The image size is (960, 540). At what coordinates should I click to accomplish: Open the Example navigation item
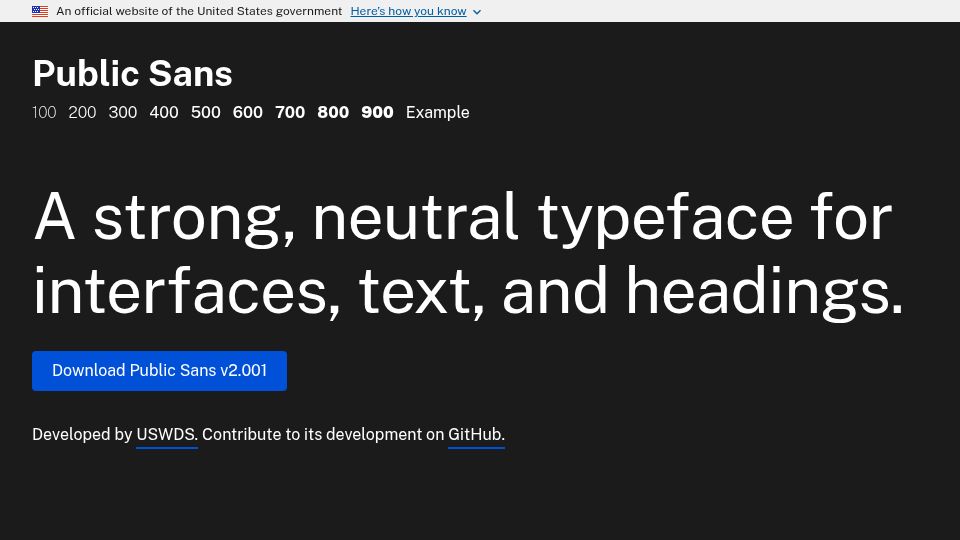click(438, 112)
